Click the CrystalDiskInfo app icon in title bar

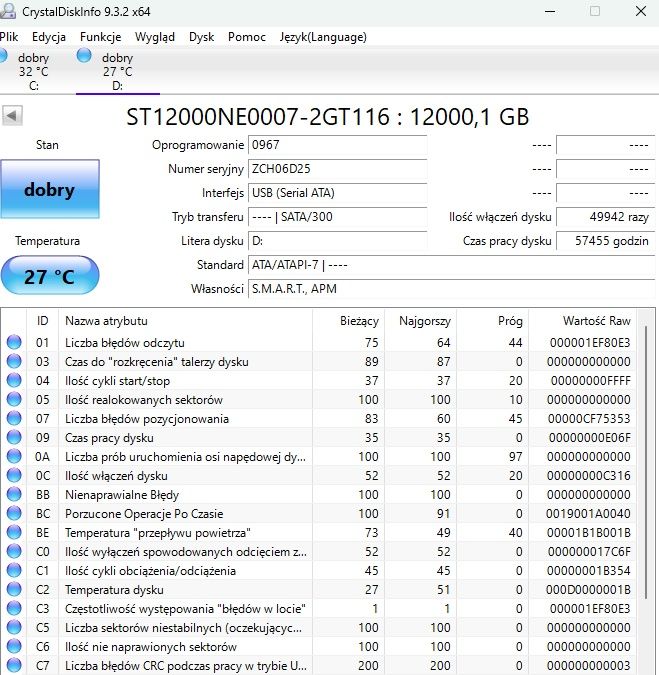pyautogui.click(x=8, y=10)
